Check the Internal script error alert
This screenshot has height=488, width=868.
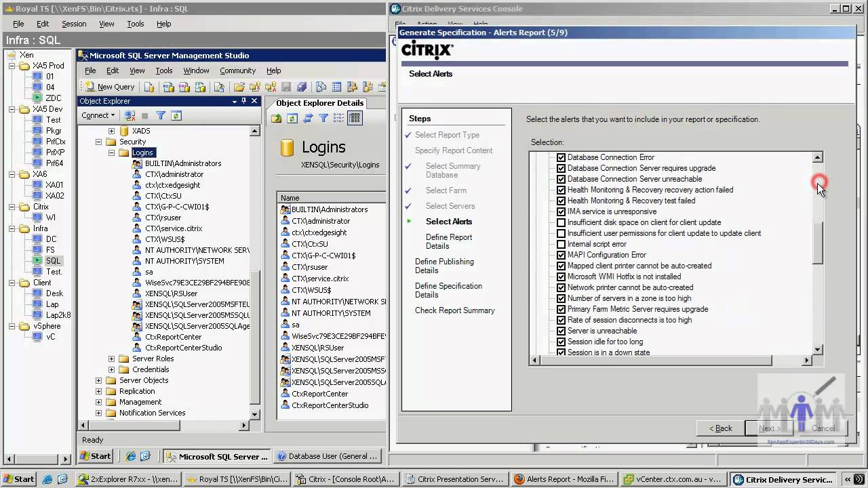click(561, 244)
